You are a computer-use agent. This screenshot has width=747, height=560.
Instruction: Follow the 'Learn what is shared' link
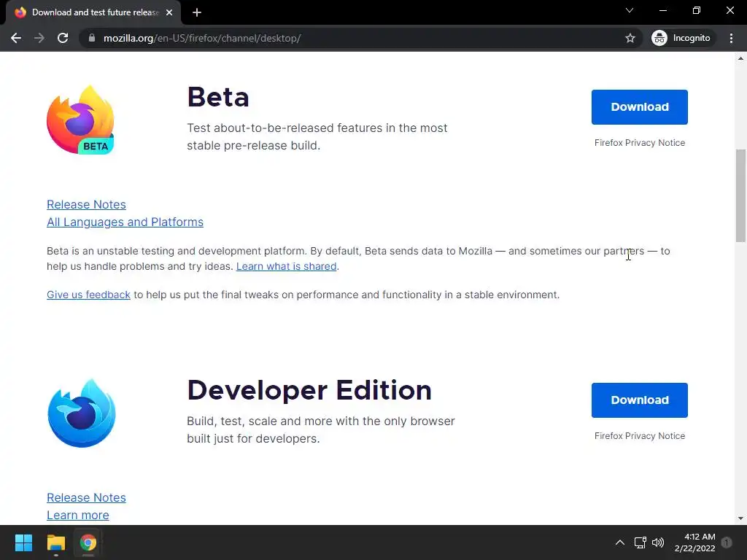coord(286,266)
